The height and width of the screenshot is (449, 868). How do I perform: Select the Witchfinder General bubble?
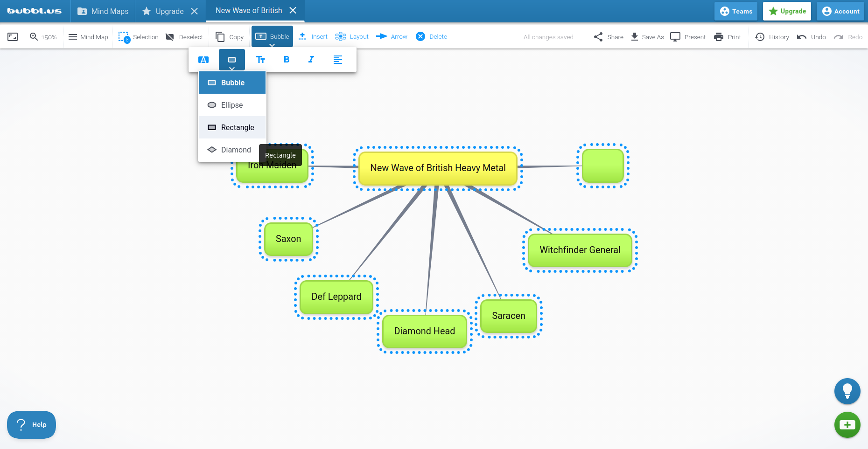click(580, 250)
